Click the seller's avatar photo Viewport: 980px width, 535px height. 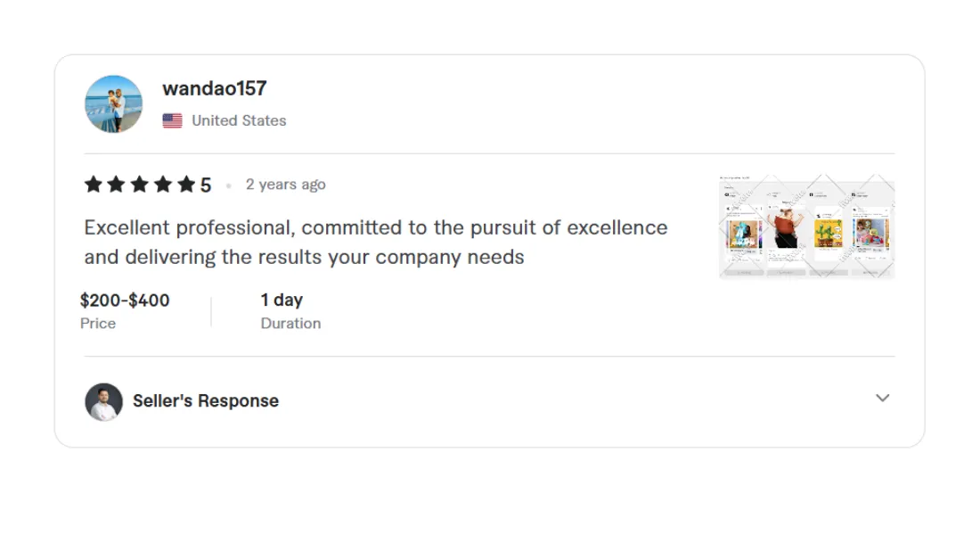103,401
